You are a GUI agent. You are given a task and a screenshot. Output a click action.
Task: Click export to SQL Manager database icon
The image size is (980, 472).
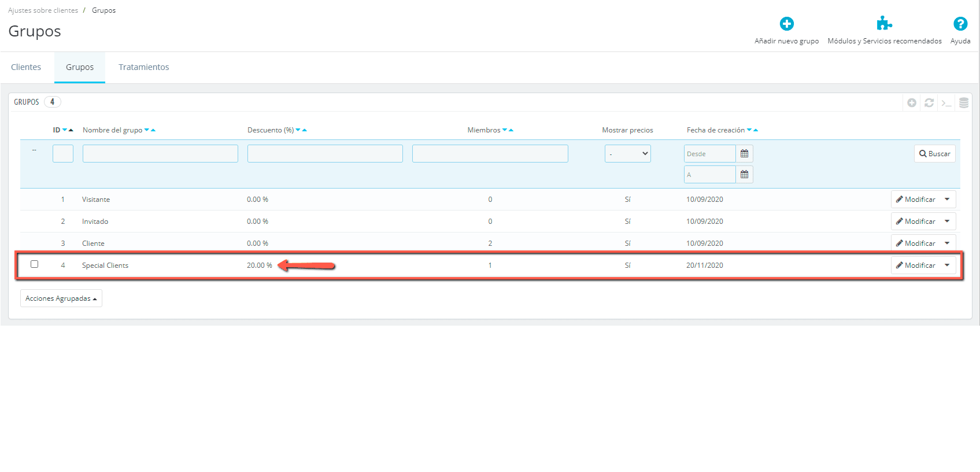pyautogui.click(x=964, y=103)
